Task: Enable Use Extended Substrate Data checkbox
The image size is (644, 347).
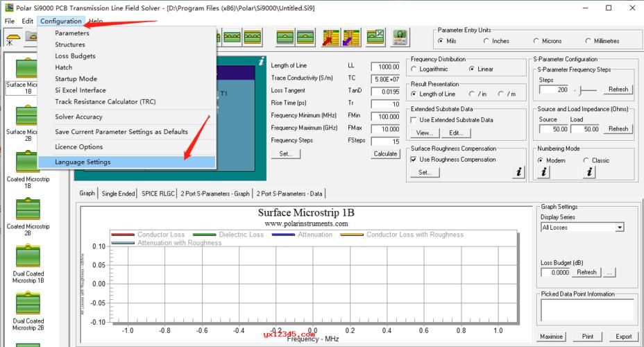Action: pos(414,120)
